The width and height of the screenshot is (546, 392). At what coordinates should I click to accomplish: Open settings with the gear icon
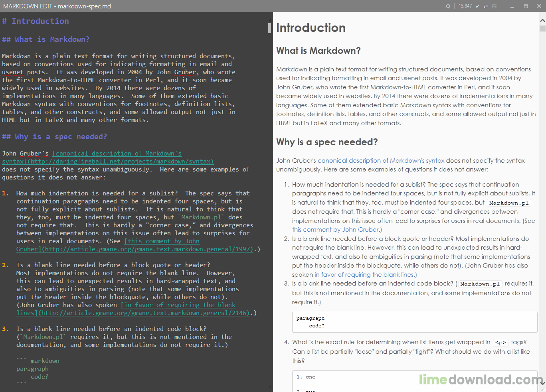coord(447,6)
